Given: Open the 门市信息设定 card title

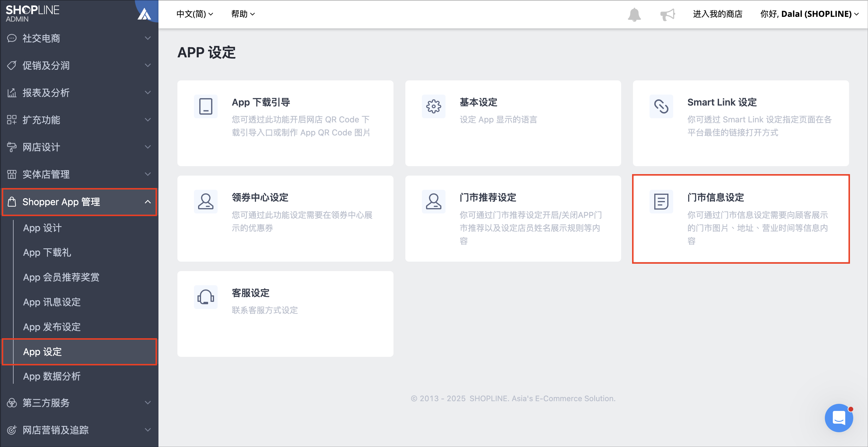Looking at the screenshot, I should point(716,197).
